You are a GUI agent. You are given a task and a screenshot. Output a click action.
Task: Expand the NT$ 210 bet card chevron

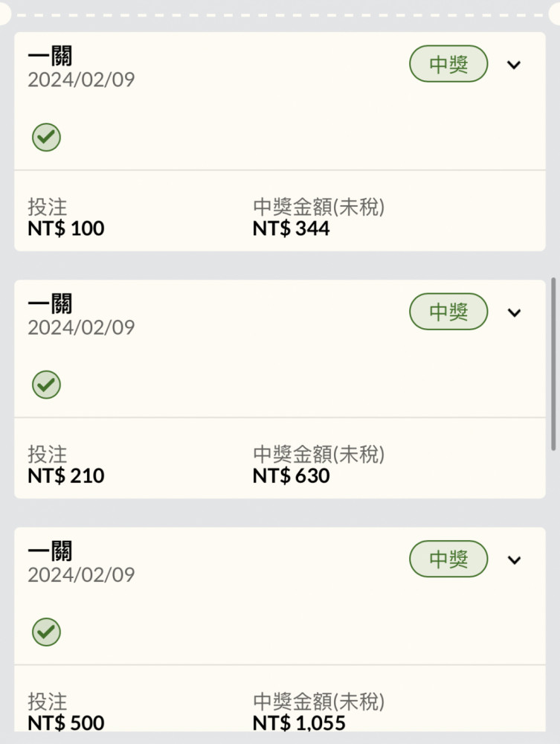[514, 312]
